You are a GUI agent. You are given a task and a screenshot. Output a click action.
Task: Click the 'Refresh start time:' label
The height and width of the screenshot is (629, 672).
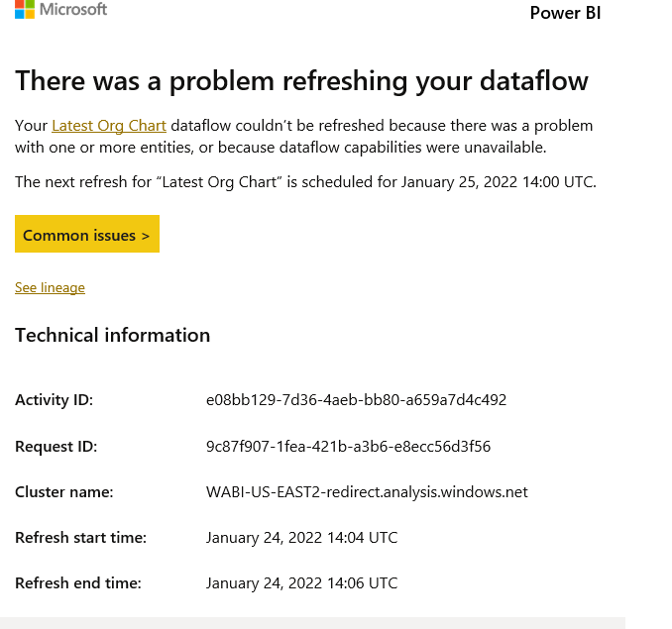80,538
